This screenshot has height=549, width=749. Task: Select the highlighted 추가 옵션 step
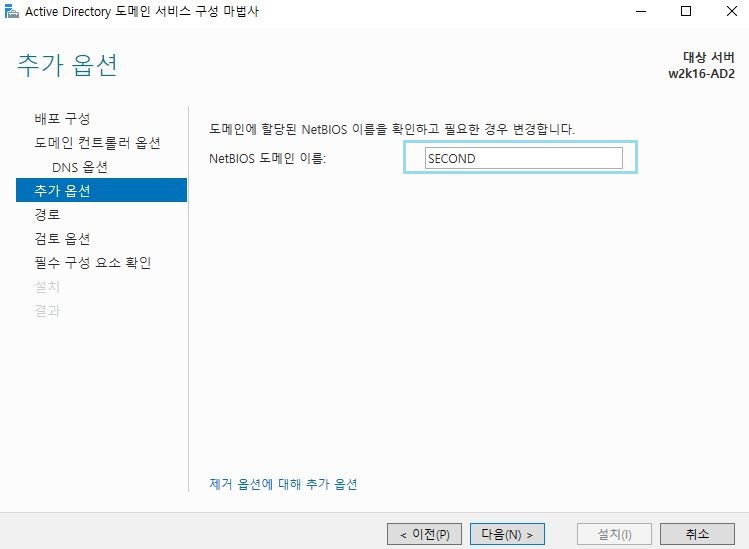point(101,190)
